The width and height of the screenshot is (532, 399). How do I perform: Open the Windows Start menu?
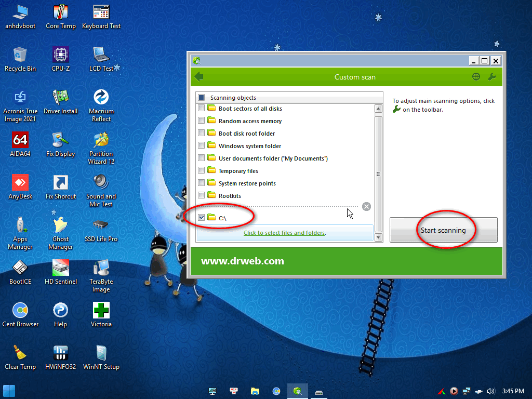pos(9,391)
